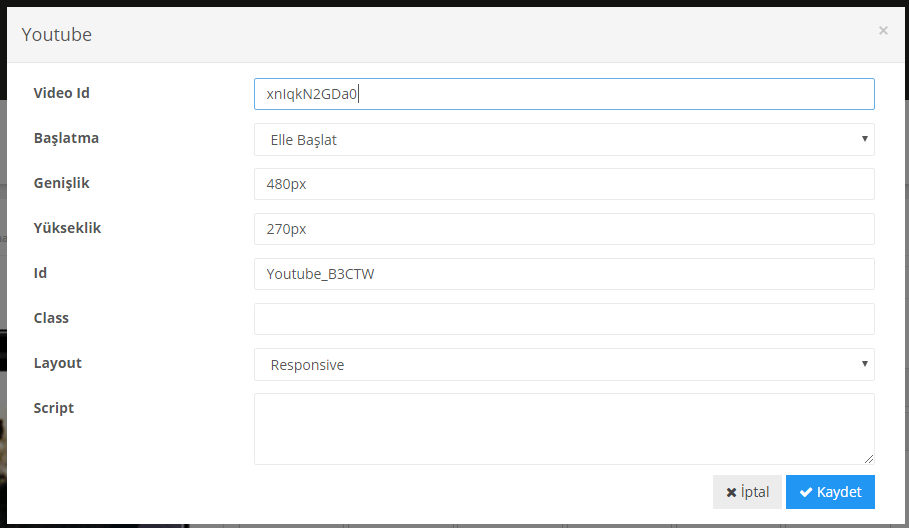Click the empty Class input field
Screen dimensions: 909x528
[564, 319]
